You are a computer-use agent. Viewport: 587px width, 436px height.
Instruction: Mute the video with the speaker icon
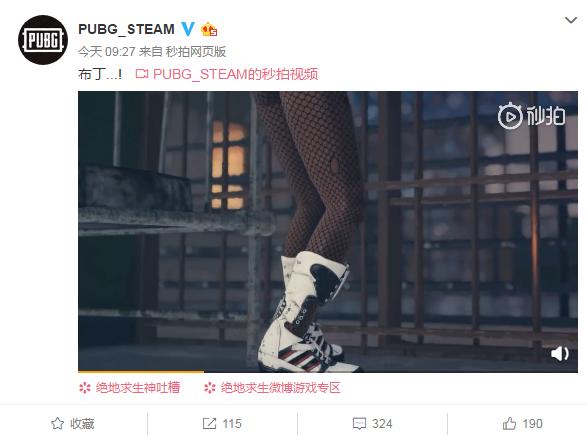(560, 353)
